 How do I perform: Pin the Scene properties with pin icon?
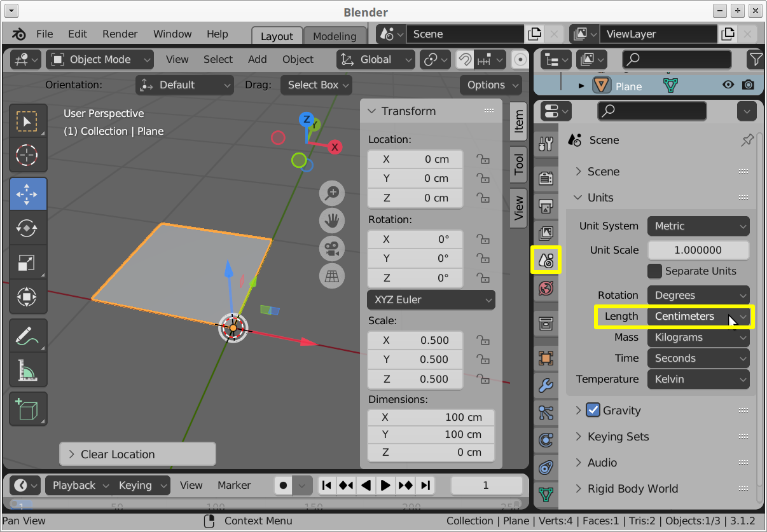[x=747, y=140]
